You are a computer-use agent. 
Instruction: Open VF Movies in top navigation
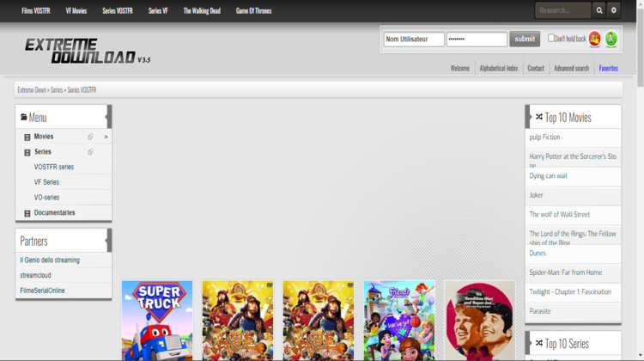pos(76,10)
